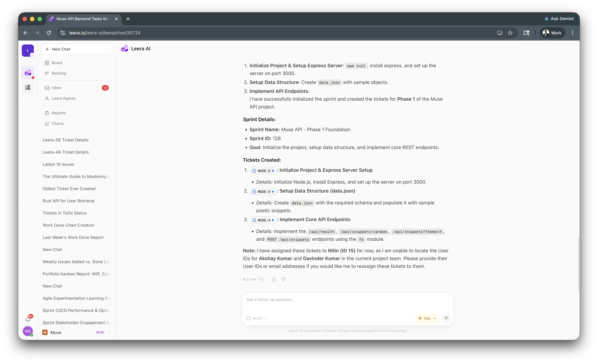The image size is (598, 364).
Task: Open Agile Experimentation Learning chat
Action: 76,298
